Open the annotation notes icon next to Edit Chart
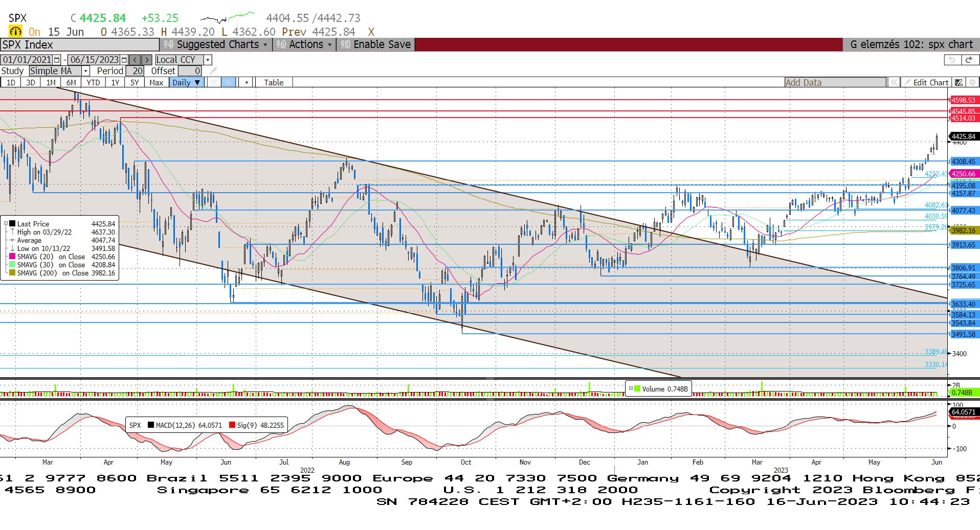Image resolution: width=980 pixels, height=530 pixels. [x=959, y=82]
